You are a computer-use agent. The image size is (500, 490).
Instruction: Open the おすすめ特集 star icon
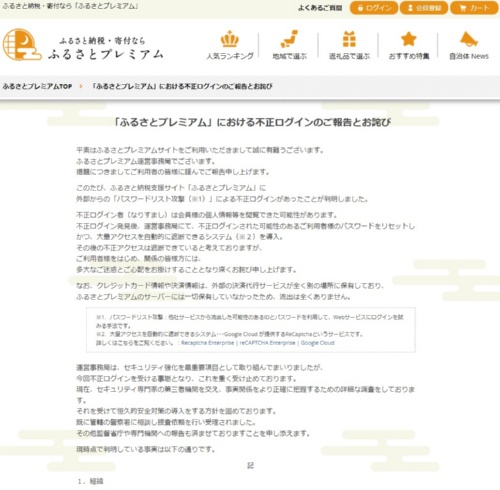(409, 39)
